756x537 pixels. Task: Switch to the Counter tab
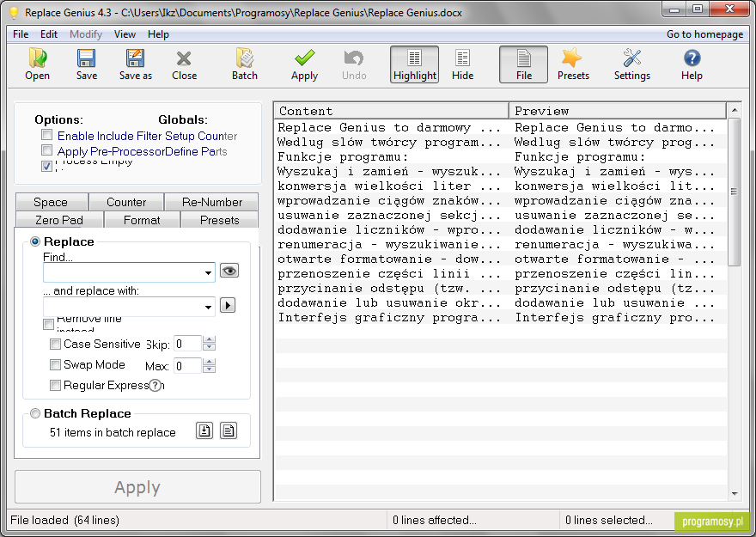(x=126, y=202)
